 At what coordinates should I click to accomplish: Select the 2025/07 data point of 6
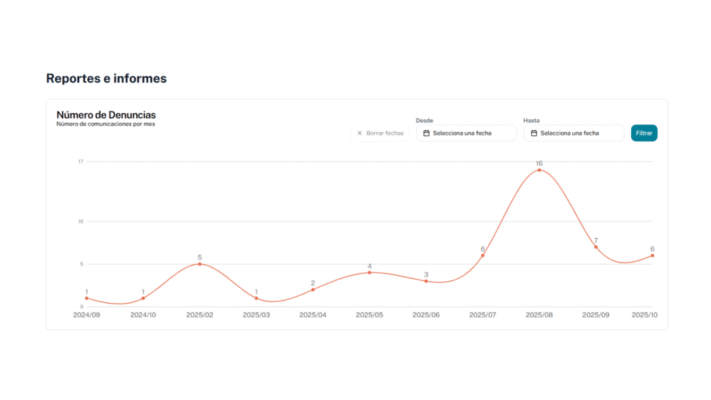(482, 255)
